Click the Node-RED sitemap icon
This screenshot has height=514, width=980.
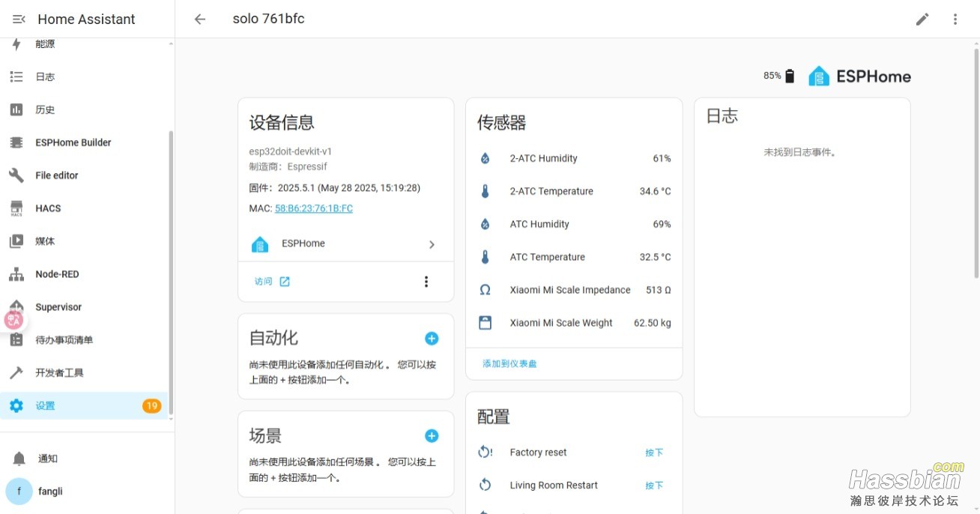16,274
